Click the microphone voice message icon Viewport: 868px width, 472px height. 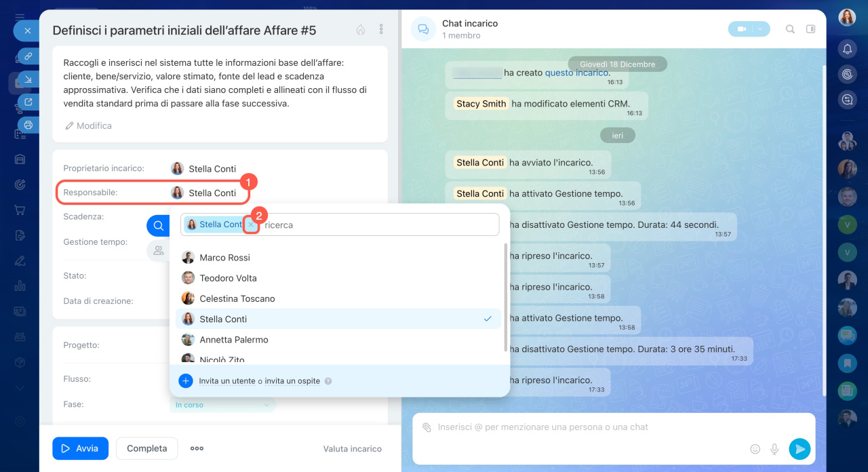click(x=774, y=449)
